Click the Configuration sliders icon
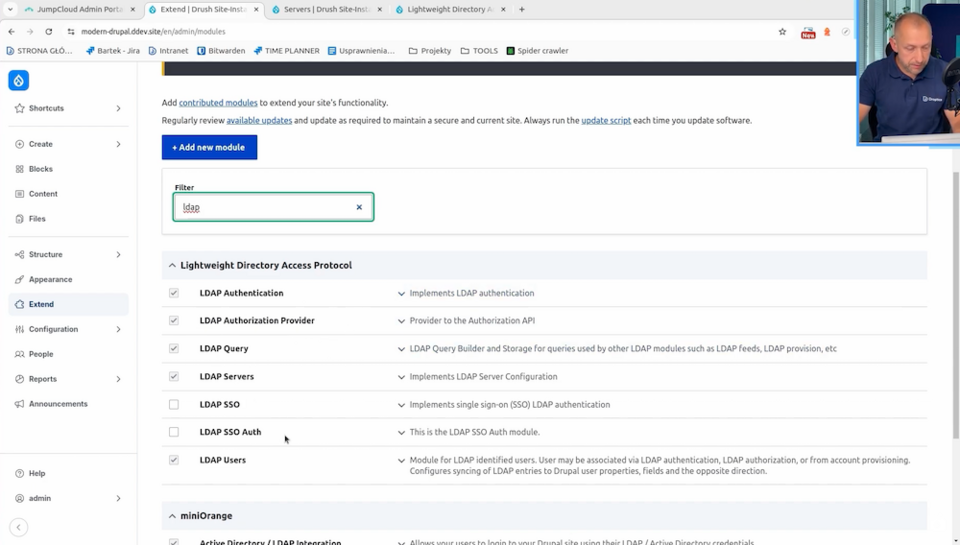This screenshot has height=545, width=960. tap(20, 329)
